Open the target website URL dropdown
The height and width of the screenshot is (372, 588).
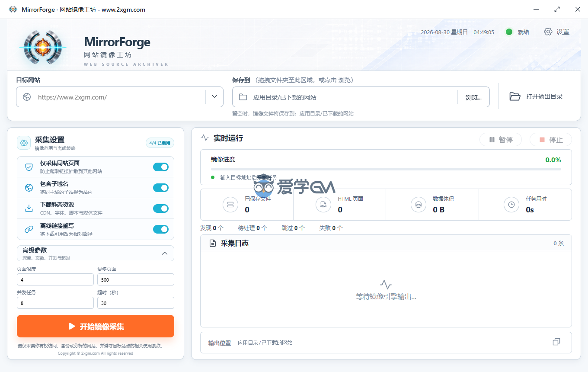pos(214,96)
